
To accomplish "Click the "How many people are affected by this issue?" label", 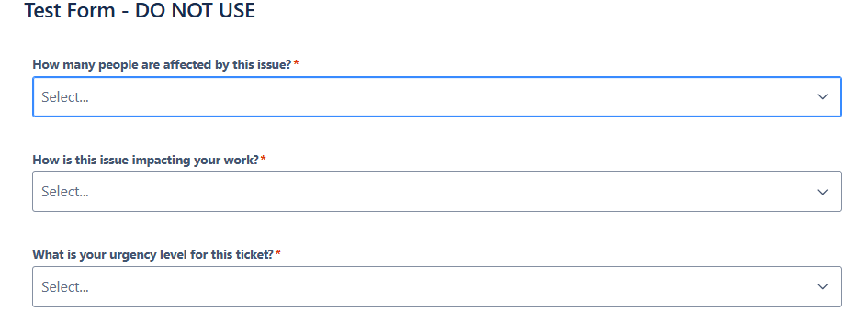I will (162, 65).
